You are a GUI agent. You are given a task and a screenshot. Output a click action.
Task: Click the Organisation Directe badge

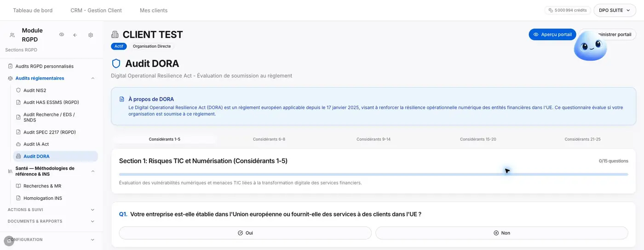coord(152,46)
